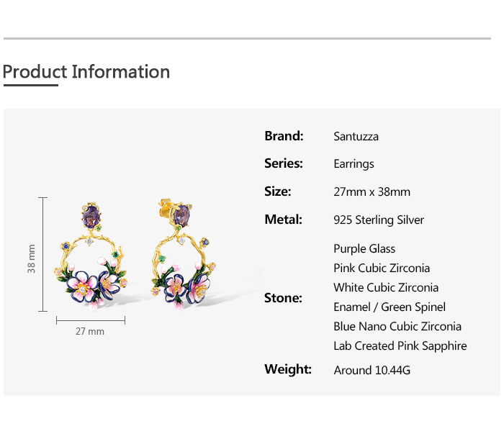Click the 925 Sterling Silver metal text
This screenshot has width=504, height=429.
pos(379,220)
